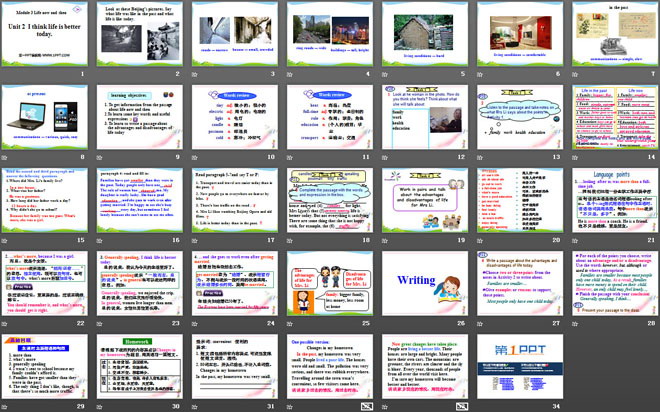Click animation star icon under slide 14
The height and width of the screenshot is (412, 660).
coord(575,157)
